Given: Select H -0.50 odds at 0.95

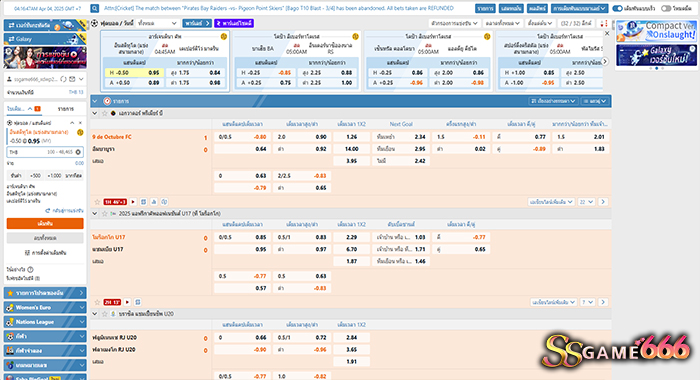Looking at the screenshot, I should click(134, 72).
